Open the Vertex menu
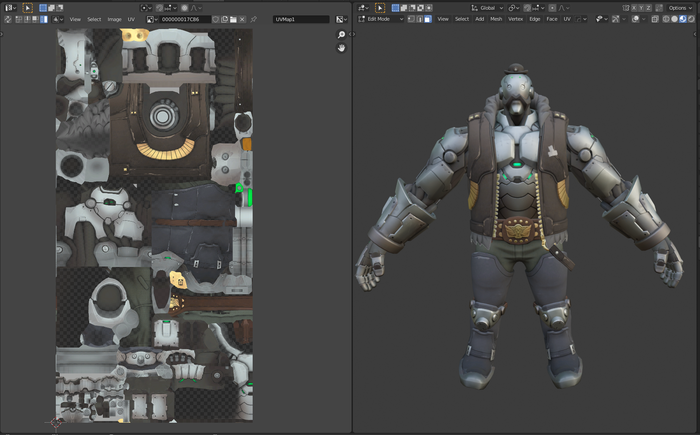Screen dimensions: 700x435 [x=515, y=19]
